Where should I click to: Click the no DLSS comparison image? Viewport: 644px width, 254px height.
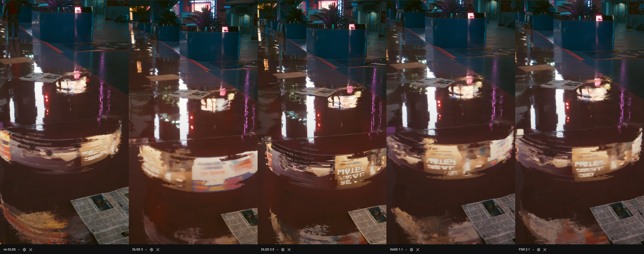64,122
